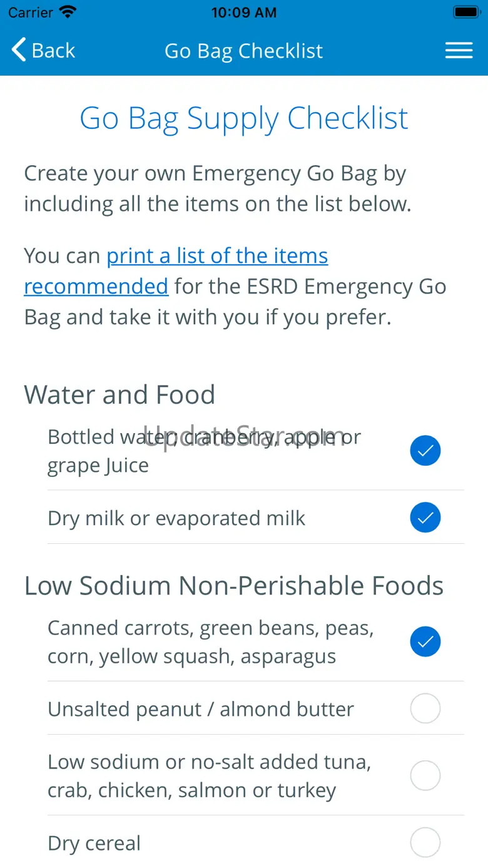Tap the Back button label

coord(53,51)
